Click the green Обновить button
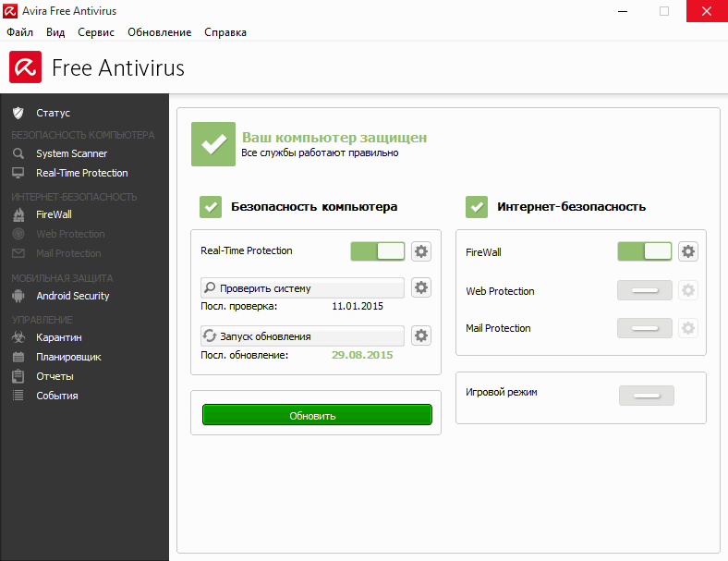Image resolution: width=728 pixels, height=561 pixels. [317, 415]
